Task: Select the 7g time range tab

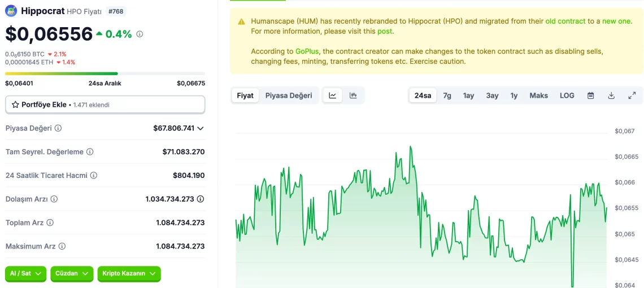Action: [447, 95]
